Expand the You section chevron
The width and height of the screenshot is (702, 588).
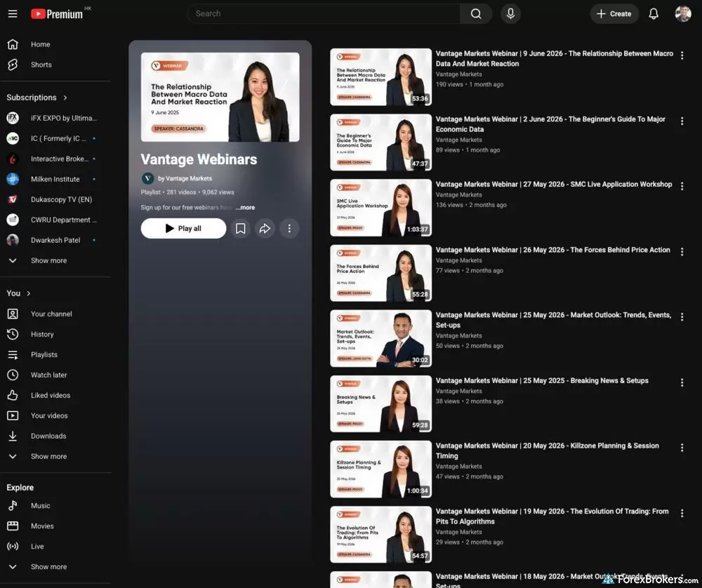click(29, 293)
